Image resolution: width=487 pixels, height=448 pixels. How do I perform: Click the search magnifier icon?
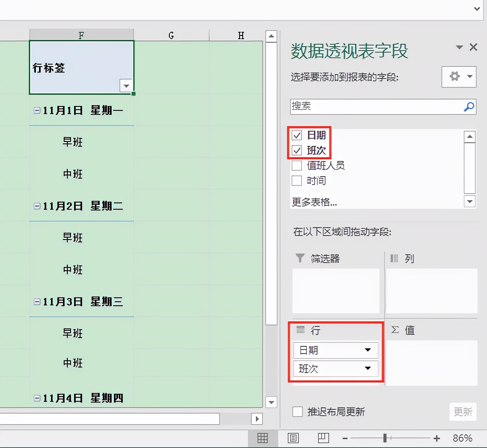[x=469, y=107]
